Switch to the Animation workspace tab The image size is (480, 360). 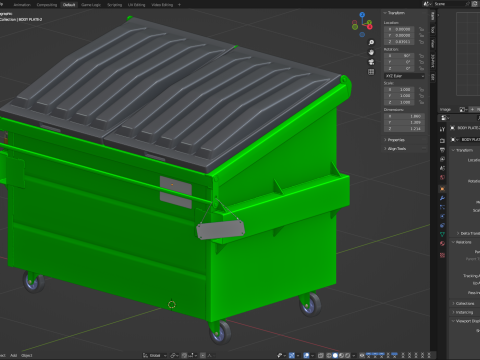click(22, 5)
